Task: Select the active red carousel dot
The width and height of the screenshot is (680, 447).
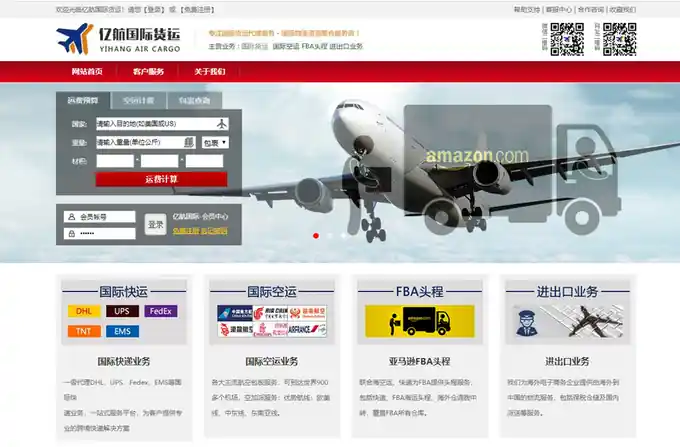Action: coord(316,235)
